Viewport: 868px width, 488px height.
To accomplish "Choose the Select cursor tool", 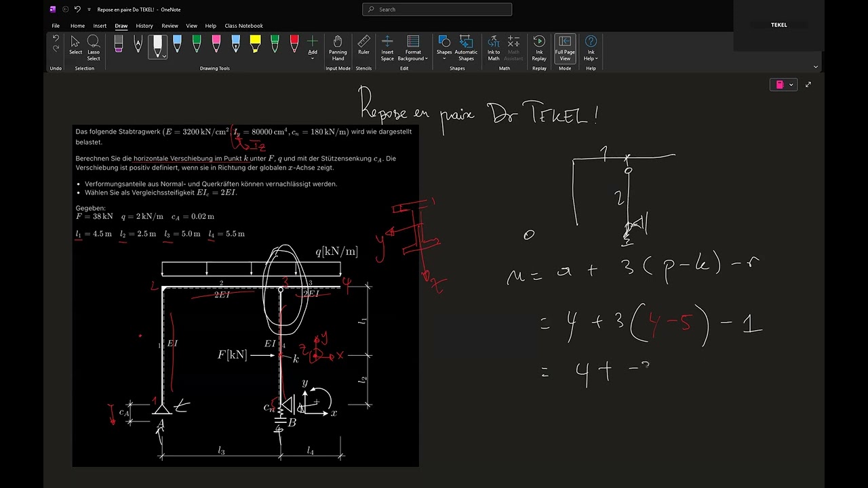I will 75,46.
